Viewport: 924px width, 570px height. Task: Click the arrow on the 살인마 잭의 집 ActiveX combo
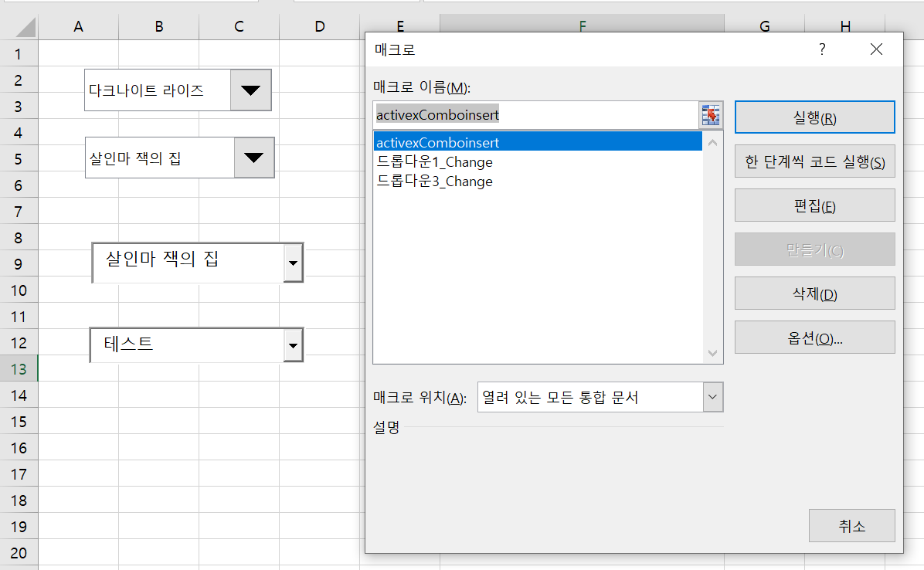pyautogui.click(x=292, y=263)
